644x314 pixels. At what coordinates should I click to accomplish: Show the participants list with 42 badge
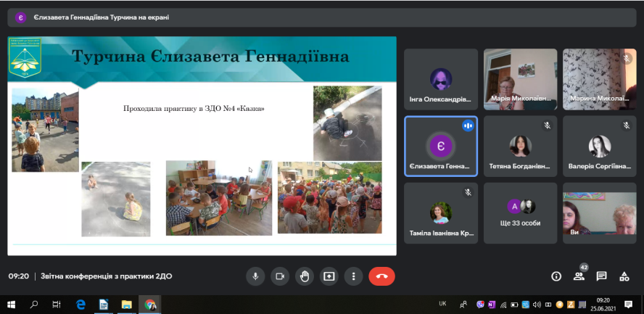[579, 276]
